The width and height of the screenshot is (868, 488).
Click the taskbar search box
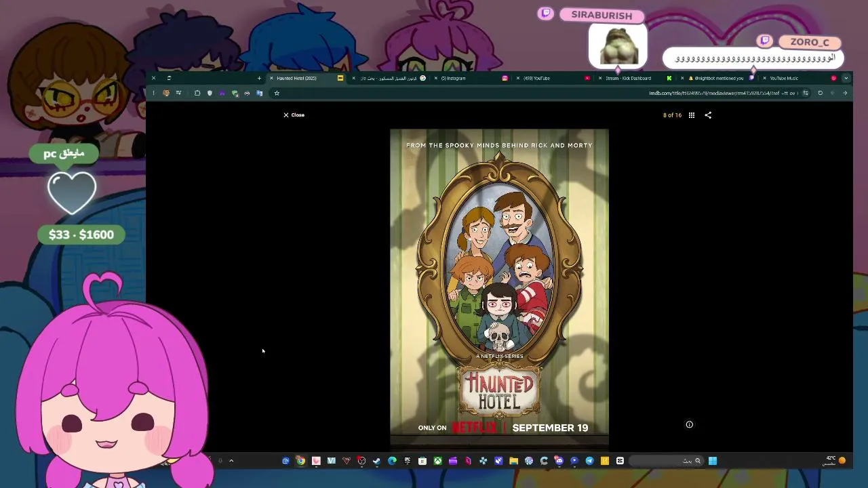pyautogui.click(x=666, y=461)
